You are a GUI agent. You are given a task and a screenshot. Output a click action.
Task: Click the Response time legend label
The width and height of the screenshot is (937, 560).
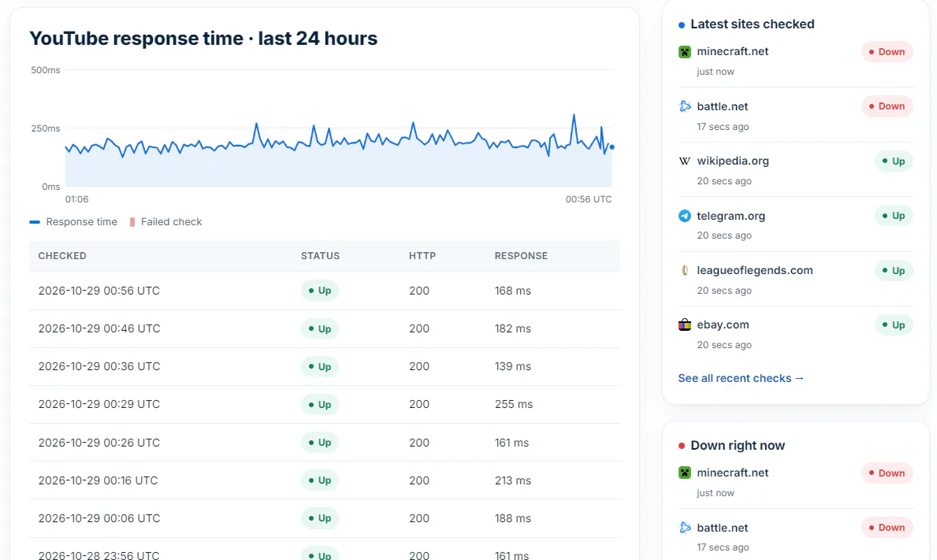point(82,222)
